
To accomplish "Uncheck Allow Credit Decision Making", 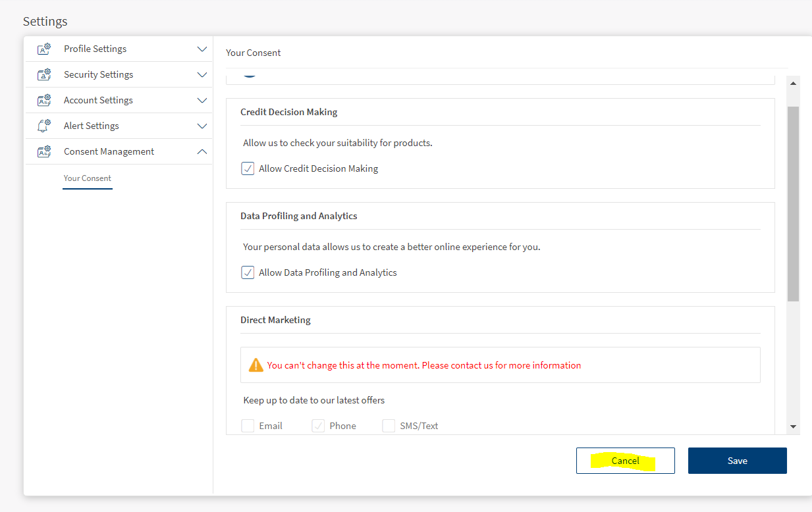I will (248, 168).
